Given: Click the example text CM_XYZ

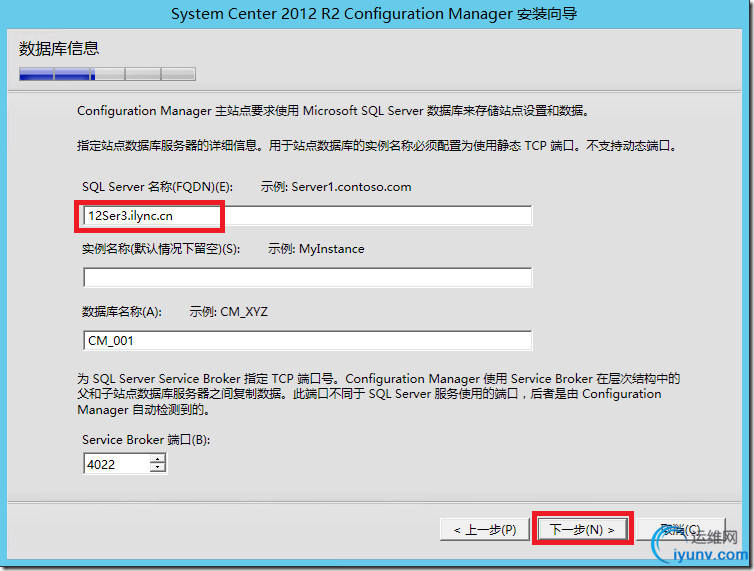Looking at the screenshot, I should point(244,312).
